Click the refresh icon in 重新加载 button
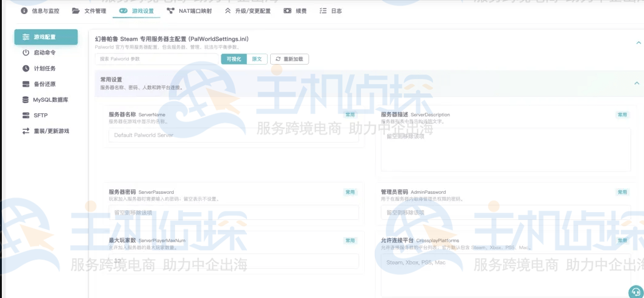 click(278, 59)
